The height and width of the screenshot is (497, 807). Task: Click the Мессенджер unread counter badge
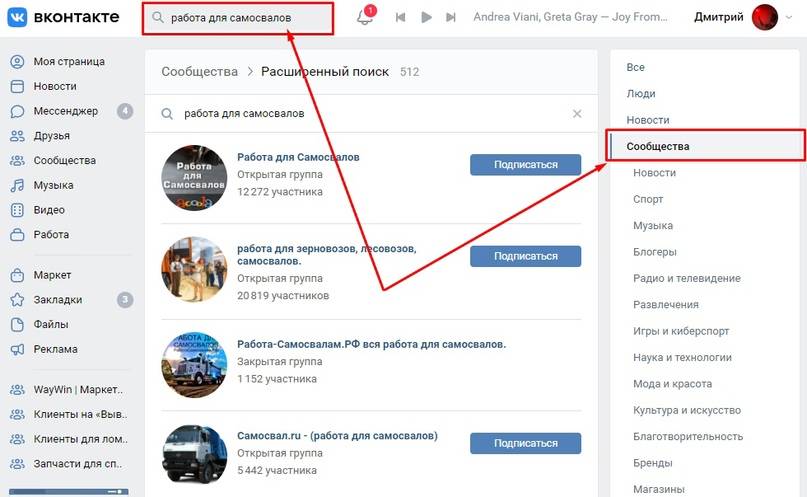(x=125, y=111)
